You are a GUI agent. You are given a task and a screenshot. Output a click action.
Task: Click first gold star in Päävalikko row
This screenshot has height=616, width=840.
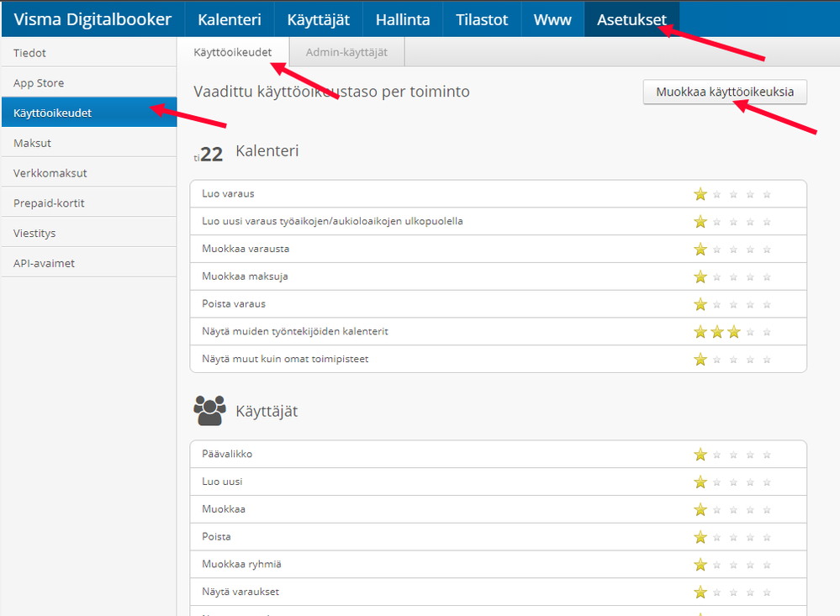coord(700,455)
